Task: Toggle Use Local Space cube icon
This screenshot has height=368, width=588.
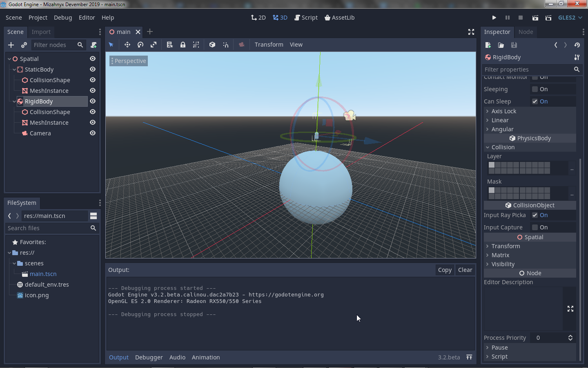Action: click(212, 45)
